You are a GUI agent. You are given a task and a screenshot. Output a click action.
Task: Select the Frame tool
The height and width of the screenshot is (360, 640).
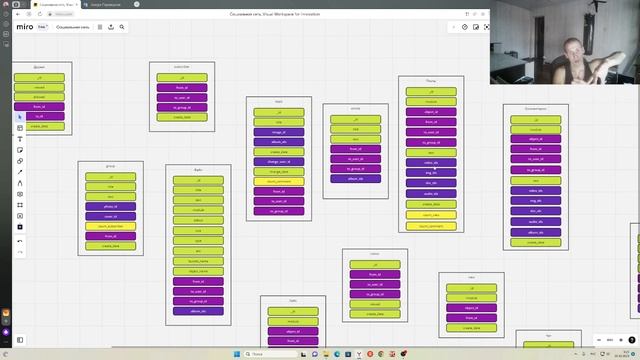tap(20, 205)
